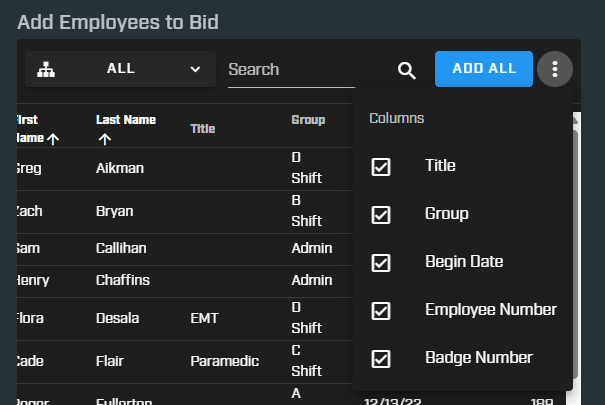The height and width of the screenshot is (405, 605).
Task: Sort by Last Name column header
Action: 126,120
